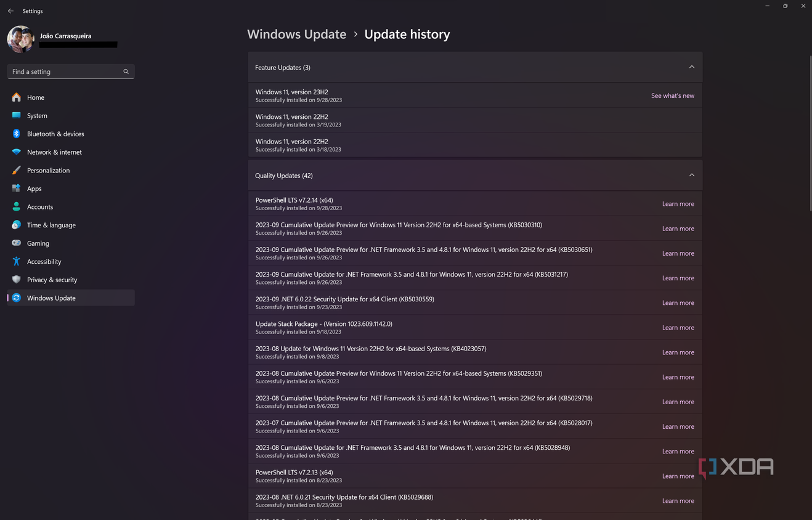Open Network & internet settings
The height and width of the screenshot is (520, 812).
[71, 152]
